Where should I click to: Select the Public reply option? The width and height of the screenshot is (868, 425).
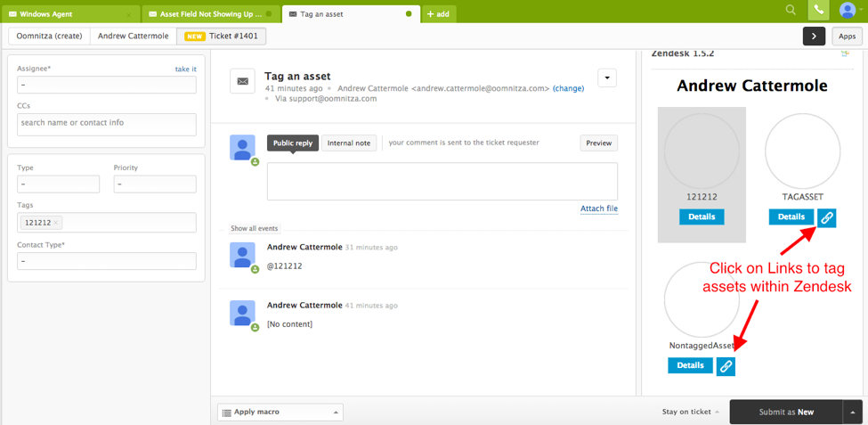(x=293, y=143)
